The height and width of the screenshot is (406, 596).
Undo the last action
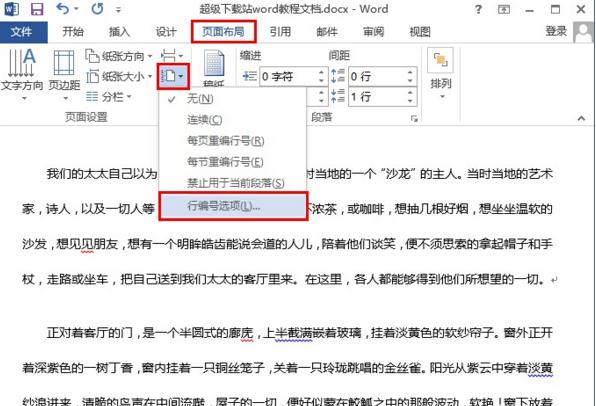click(x=63, y=9)
